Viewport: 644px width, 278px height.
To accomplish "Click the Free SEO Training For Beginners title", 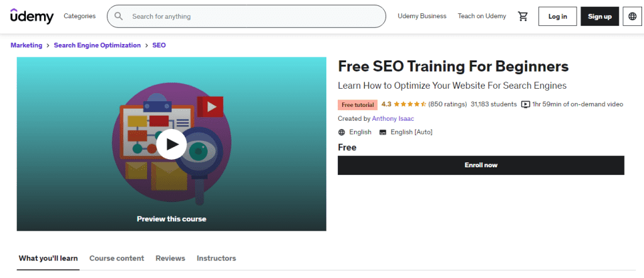I will click(453, 67).
